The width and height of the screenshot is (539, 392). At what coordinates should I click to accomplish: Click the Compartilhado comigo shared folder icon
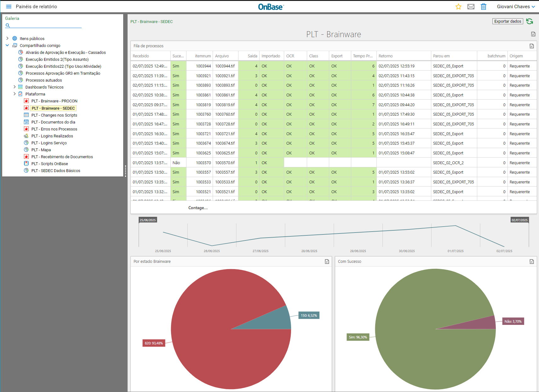tap(14, 45)
